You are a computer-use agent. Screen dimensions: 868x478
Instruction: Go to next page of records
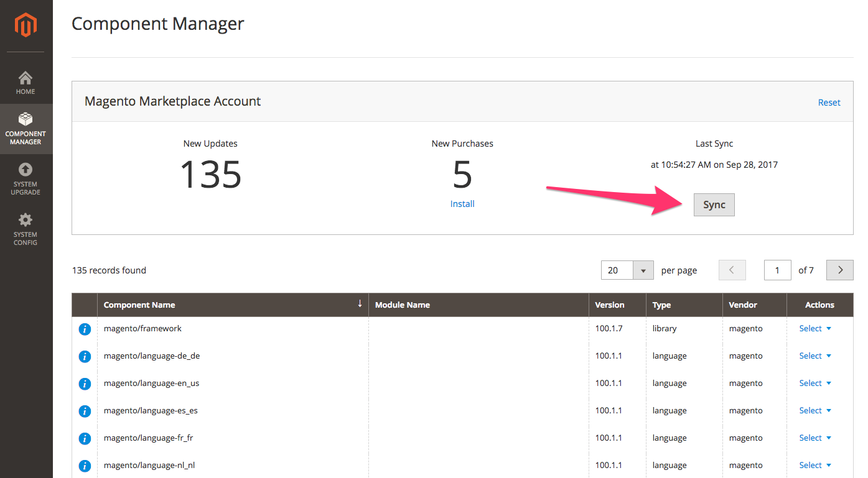pyautogui.click(x=840, y=270)
